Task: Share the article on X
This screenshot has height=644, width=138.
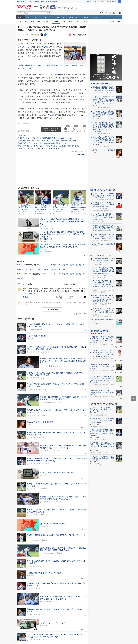Action: tap(42, 35)
